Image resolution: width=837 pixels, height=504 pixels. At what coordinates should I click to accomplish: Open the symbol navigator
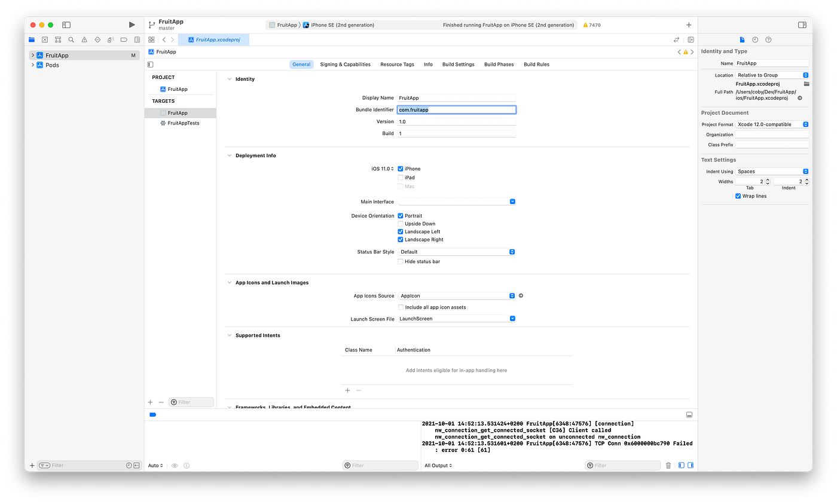coord(58,39)
